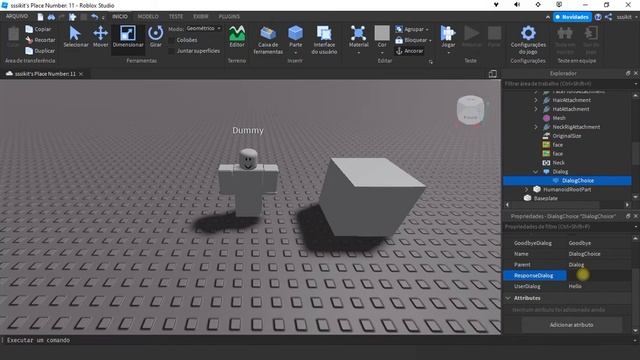Collapse the Attributes section

coord(508,298)
